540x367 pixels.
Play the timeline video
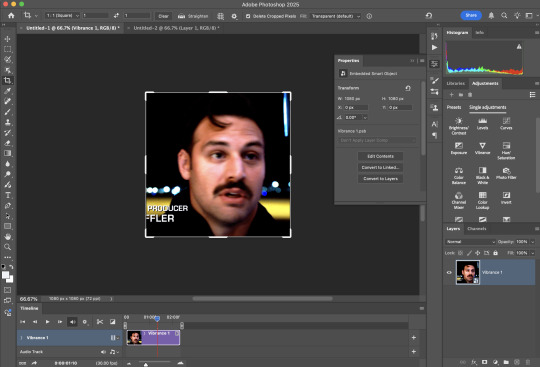(48, 322)
